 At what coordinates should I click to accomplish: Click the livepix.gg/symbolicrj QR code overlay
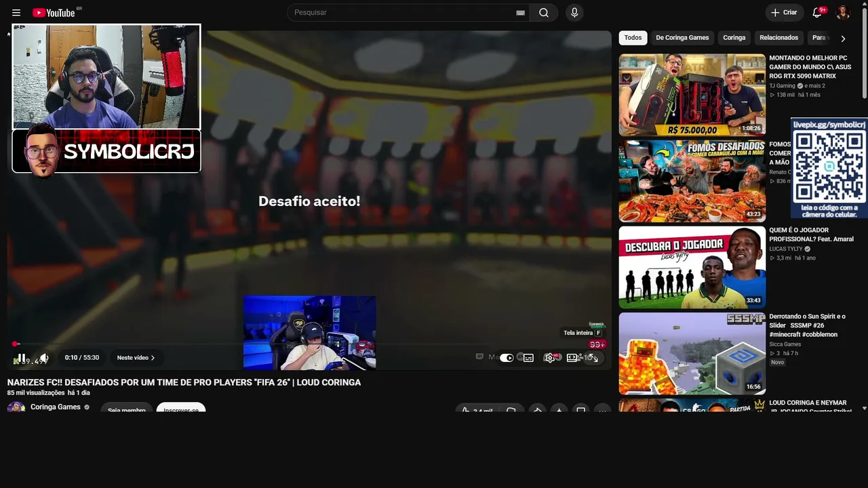829,168
